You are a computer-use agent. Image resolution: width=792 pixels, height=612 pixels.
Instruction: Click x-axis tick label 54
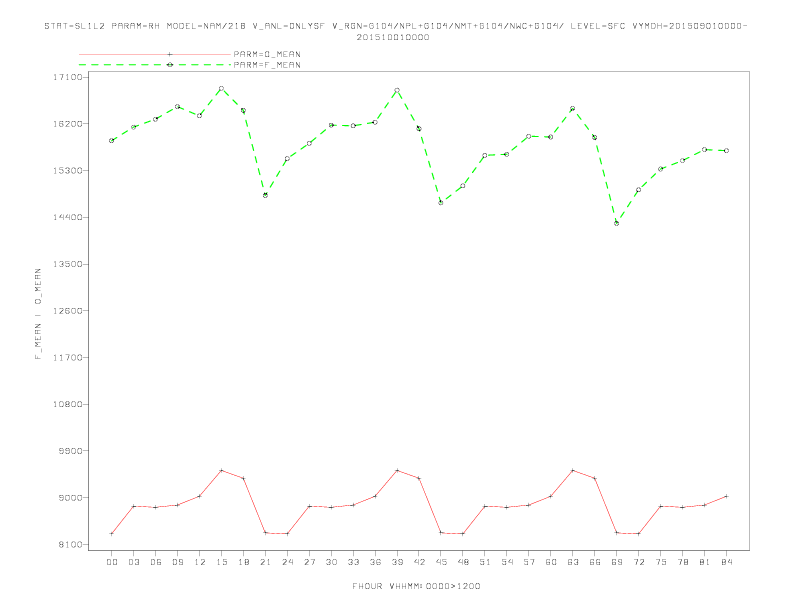pos(507,562)
